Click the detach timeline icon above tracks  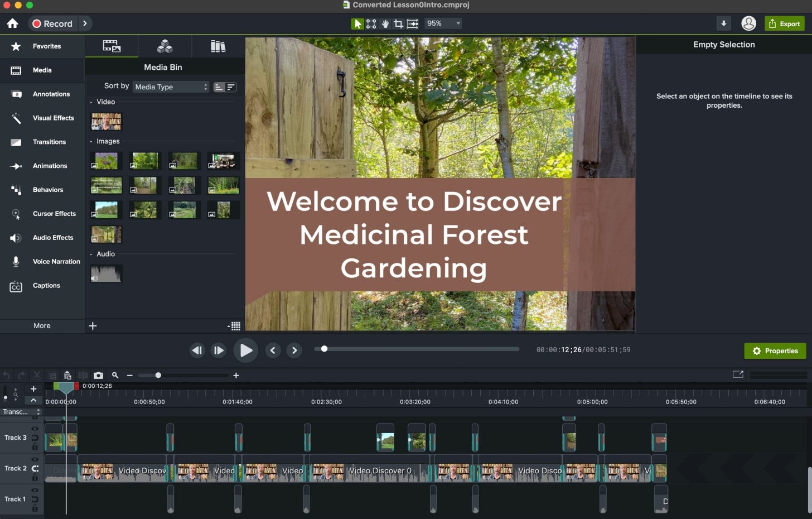(738, 374)
